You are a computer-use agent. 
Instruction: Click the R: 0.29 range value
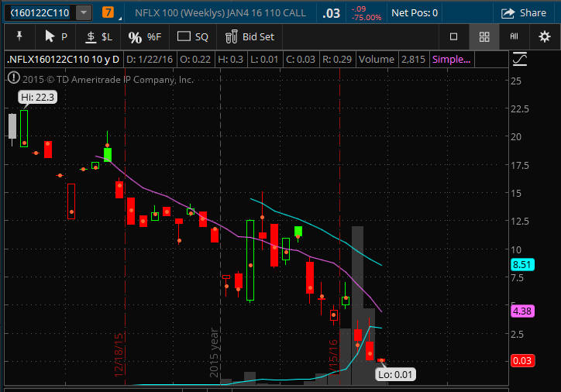point(337,60)
